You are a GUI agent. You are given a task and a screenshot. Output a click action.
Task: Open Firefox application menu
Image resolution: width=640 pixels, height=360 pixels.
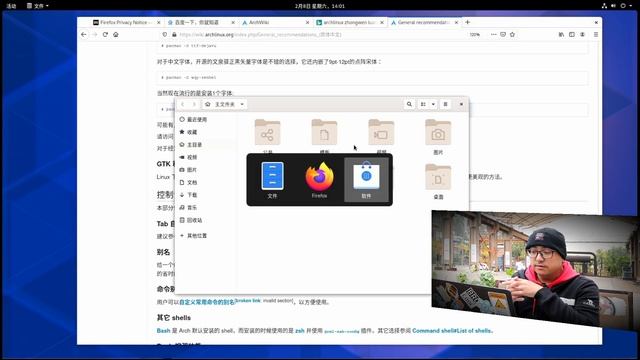coord(596,35)
